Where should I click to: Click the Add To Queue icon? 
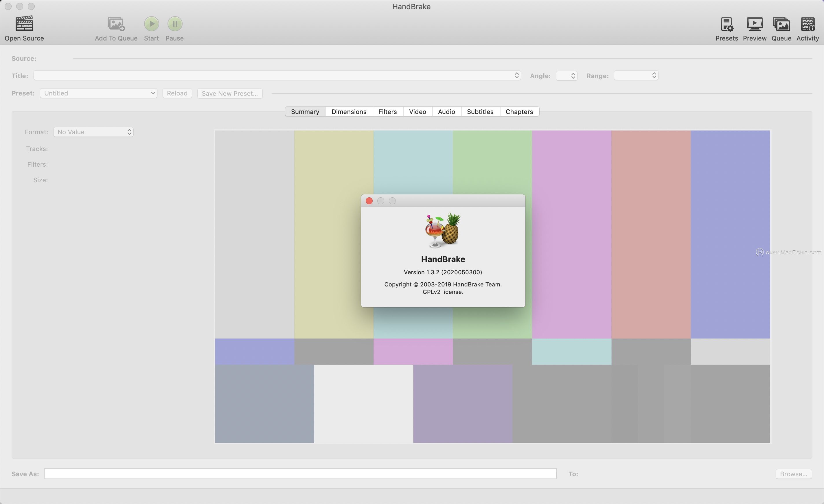click(116, 24)
